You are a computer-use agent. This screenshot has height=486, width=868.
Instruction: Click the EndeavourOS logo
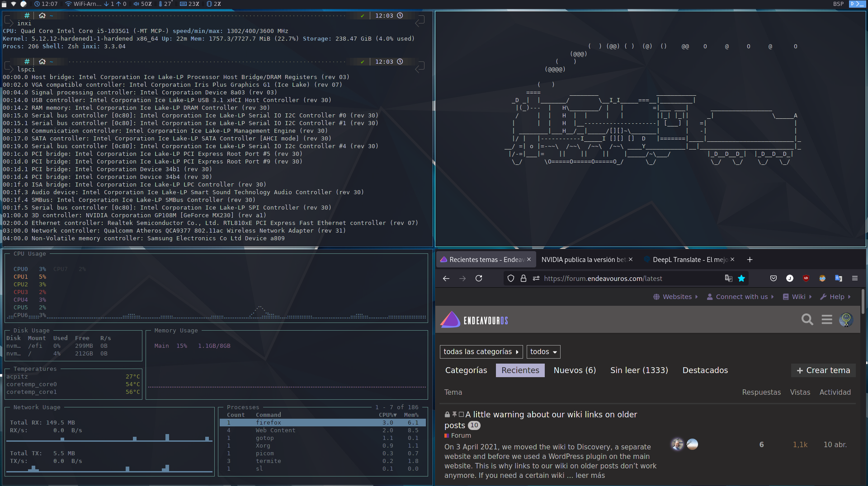(474, 320)
